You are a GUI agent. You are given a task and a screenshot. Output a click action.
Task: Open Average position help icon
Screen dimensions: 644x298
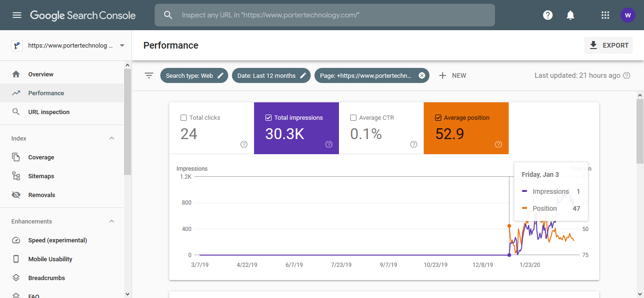[x=498, y=144]
